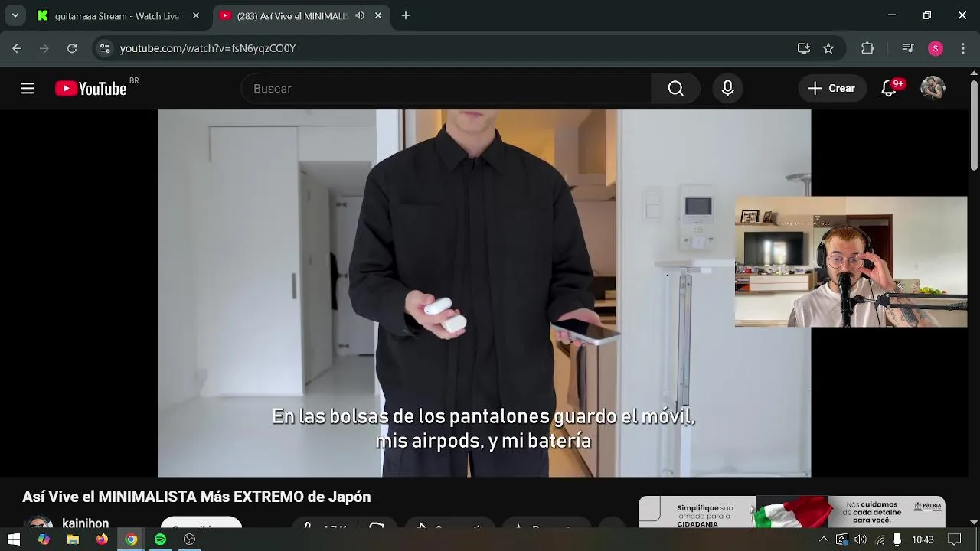Show hidden system tray icons

point(824,540)
